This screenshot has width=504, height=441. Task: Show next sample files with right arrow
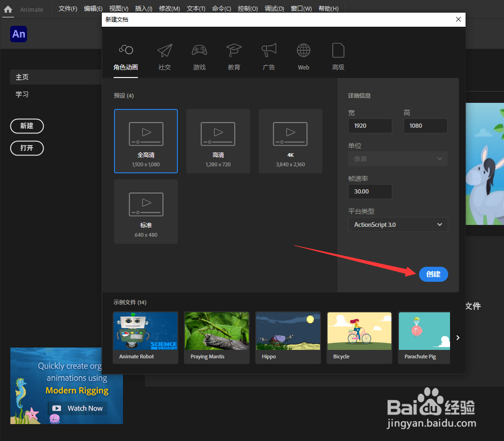[x=458, y=337]
